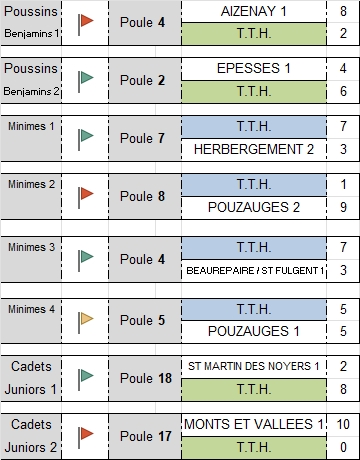Click green T.T.H. cell under AIZENAY 1

(x=254, y=34)
